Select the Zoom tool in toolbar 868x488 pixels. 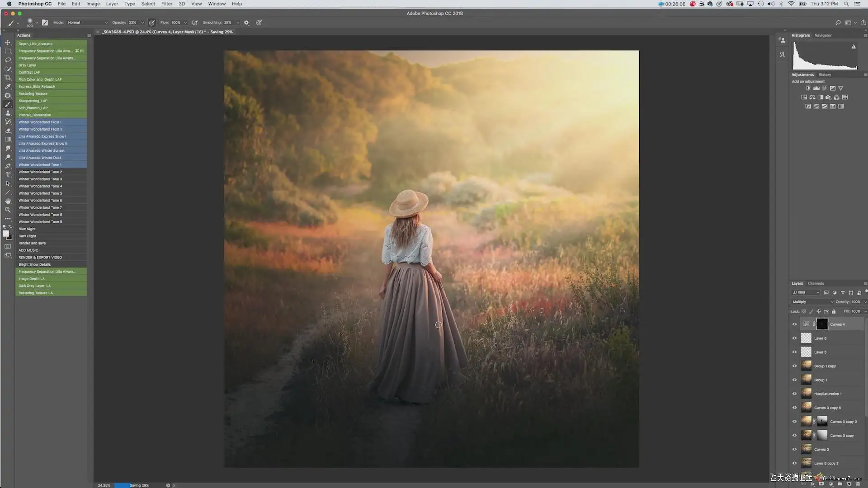click(x=8, y=210)
